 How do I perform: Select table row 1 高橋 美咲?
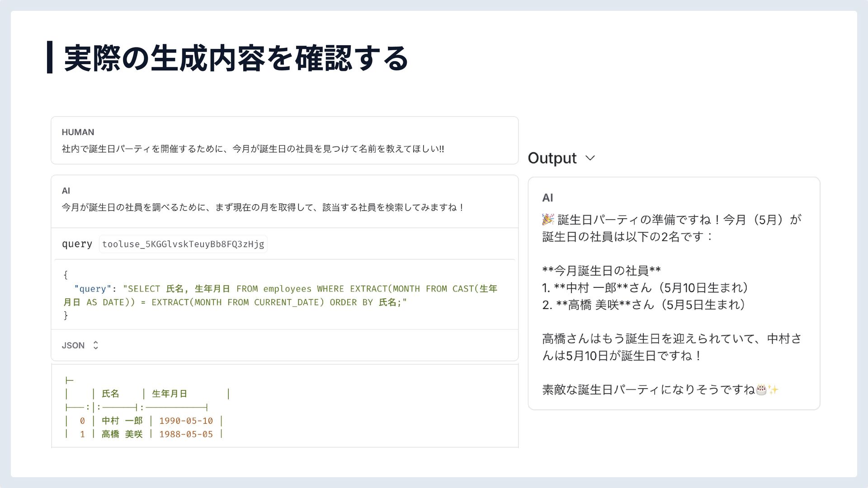pyautogui.click(x=122, y=434)
